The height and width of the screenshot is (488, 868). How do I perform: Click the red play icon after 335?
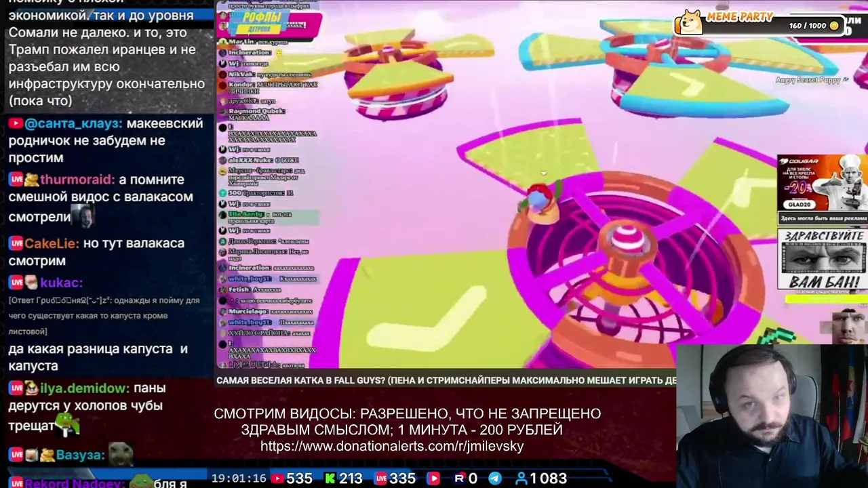point(433,479)
